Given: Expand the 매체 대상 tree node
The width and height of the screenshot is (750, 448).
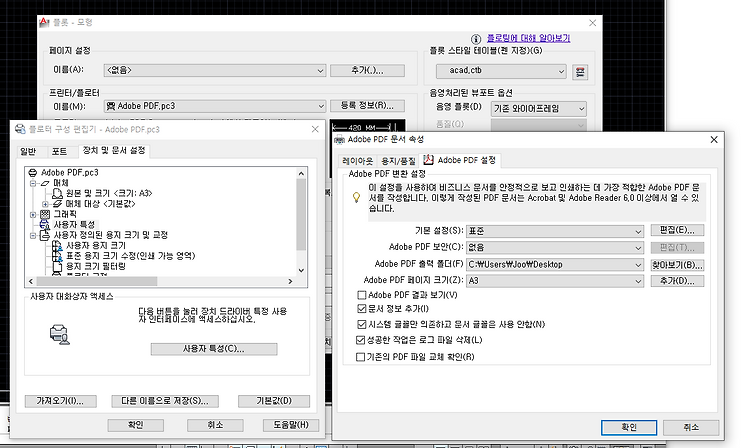Looking at the screenshot, I should tap(45, 204).
